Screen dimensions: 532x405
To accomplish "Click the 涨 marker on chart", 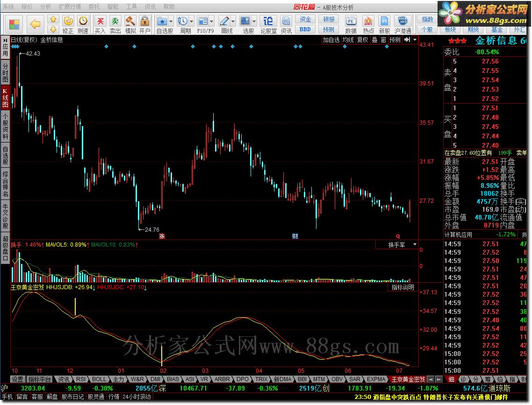I will (x=162, y=236).
